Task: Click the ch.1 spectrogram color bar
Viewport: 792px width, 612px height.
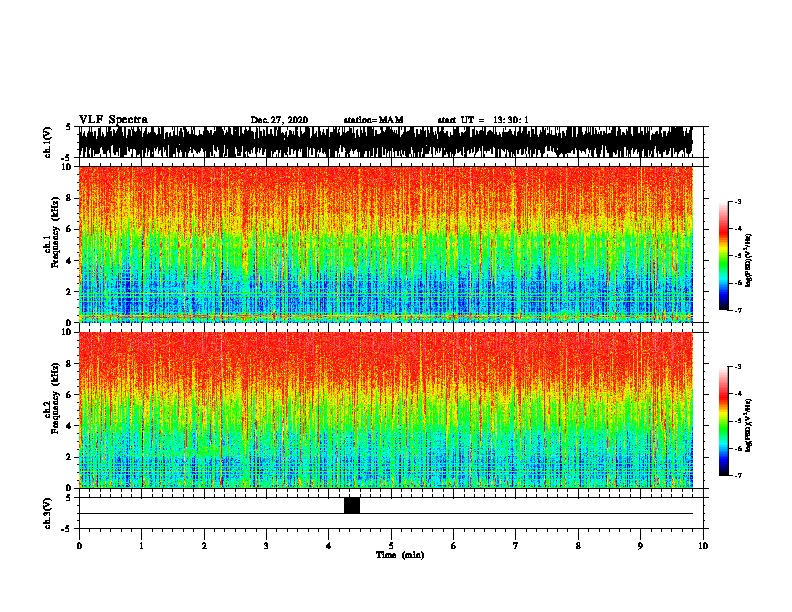Action: [x=724, y=256]
